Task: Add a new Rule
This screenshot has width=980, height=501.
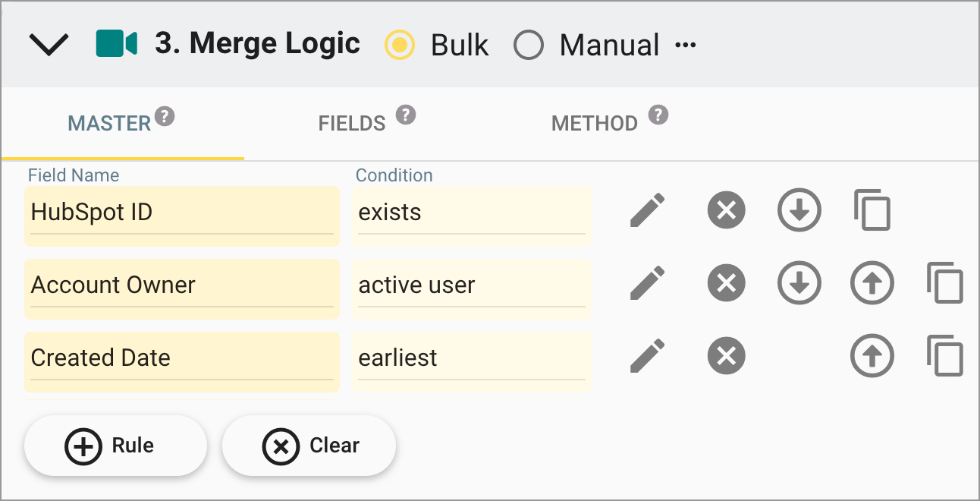Action: [115, 446]
